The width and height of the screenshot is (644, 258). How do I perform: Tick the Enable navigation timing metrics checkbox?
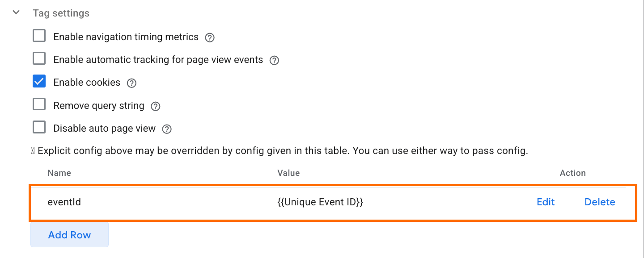[39, 36]
